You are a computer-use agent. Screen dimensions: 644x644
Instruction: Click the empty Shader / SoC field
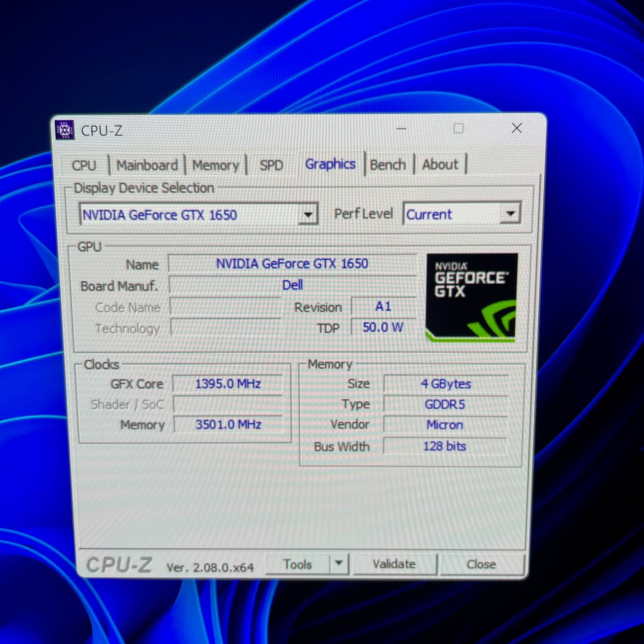coord(228,404)
